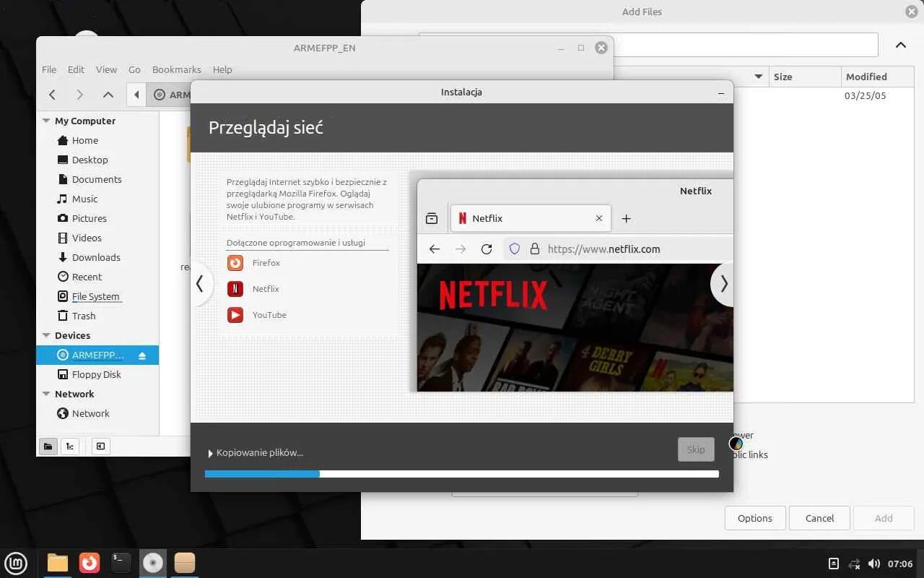924x578 pixels.
Task: Go to the Music folder
Action: 84,199
